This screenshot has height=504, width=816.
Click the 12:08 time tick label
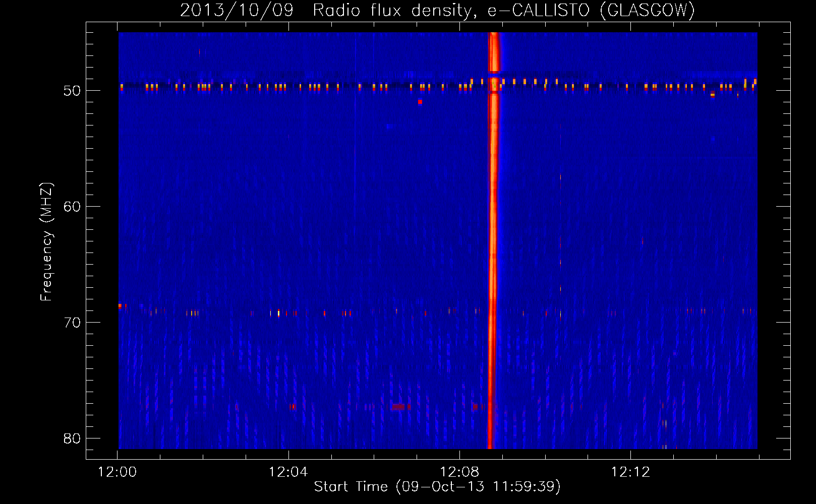point(459,472)
